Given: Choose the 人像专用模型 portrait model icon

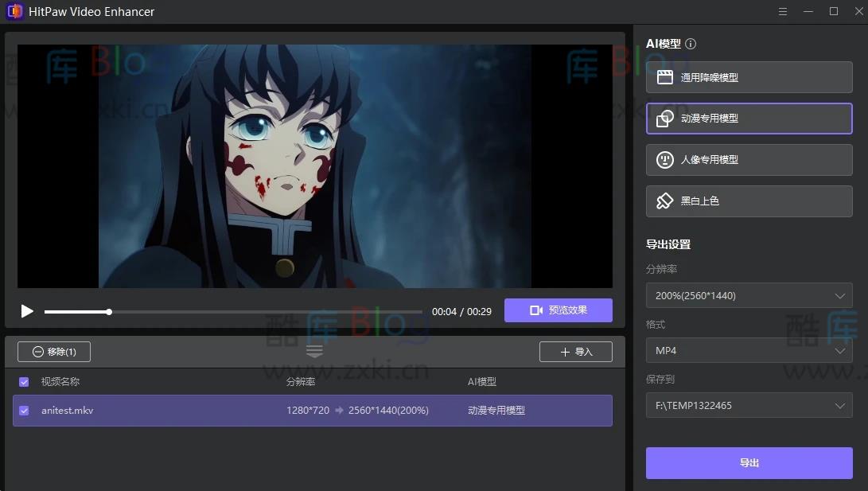Looking at the screenshot, I should point(665,159).
